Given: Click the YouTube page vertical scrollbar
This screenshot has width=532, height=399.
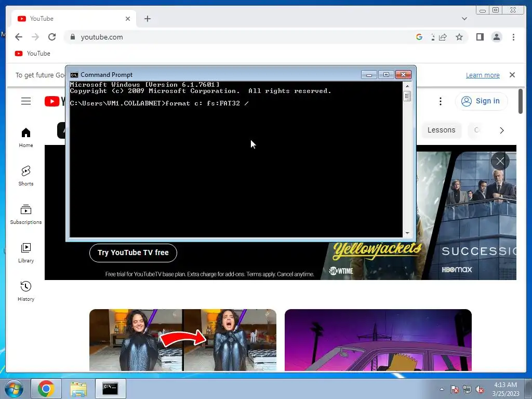Looking at the screenshot, I should pyautogui.click(x=521, y=101).
